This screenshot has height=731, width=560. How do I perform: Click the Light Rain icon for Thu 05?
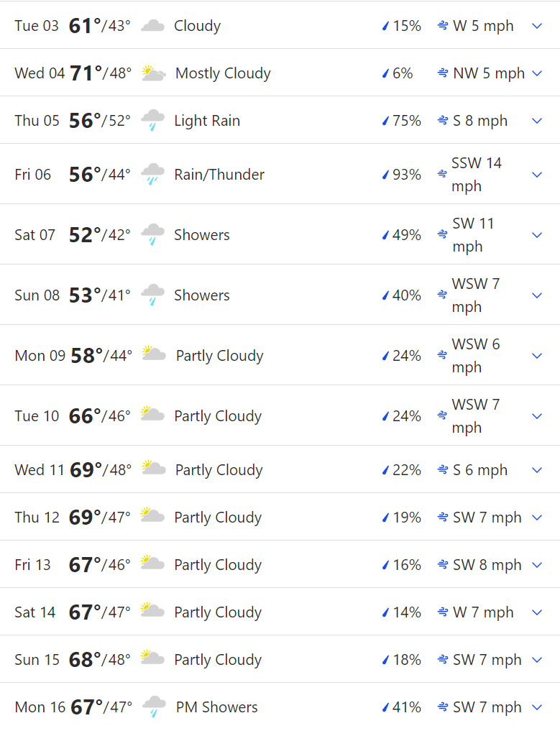point(152,121)
